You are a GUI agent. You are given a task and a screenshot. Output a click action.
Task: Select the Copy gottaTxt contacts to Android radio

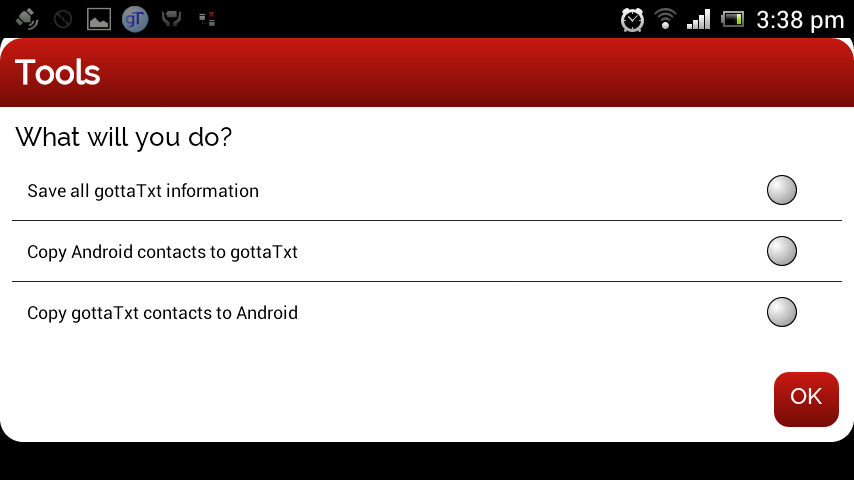pos(782,312)
